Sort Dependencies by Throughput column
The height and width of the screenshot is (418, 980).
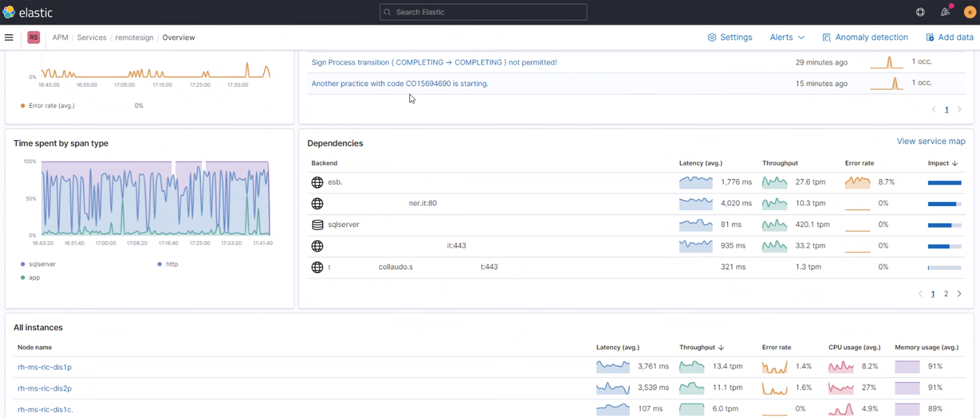(780, 163)
